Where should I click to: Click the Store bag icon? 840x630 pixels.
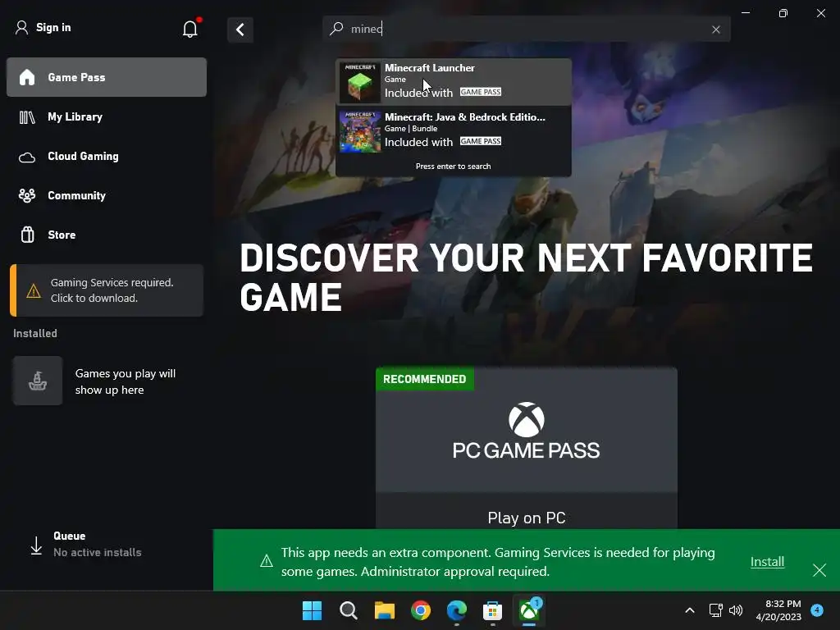(x=27, y=235)
